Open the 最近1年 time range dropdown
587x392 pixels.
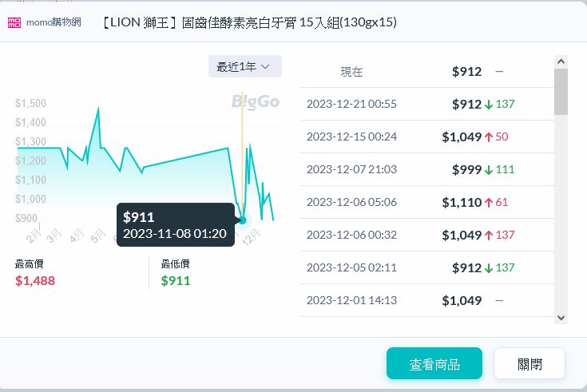(244, 66)
